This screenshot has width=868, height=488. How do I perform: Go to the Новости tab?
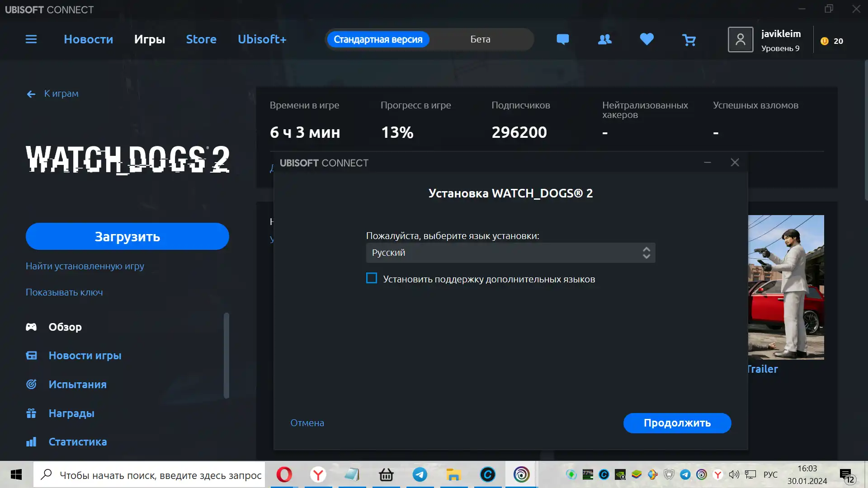[88, 39]
